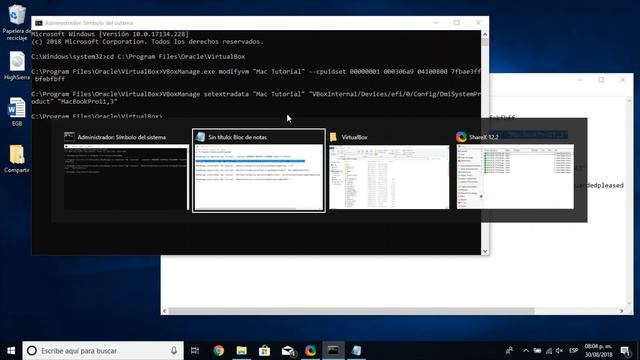
Task: Click scroll up arrow in command prompt
Action: click(x=485, y=34)
